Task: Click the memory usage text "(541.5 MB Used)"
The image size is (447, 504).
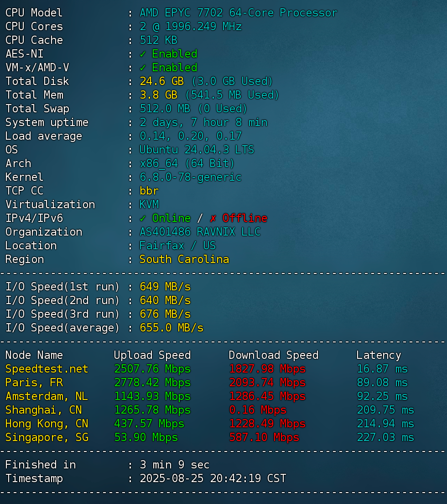Action: point(232,95)
